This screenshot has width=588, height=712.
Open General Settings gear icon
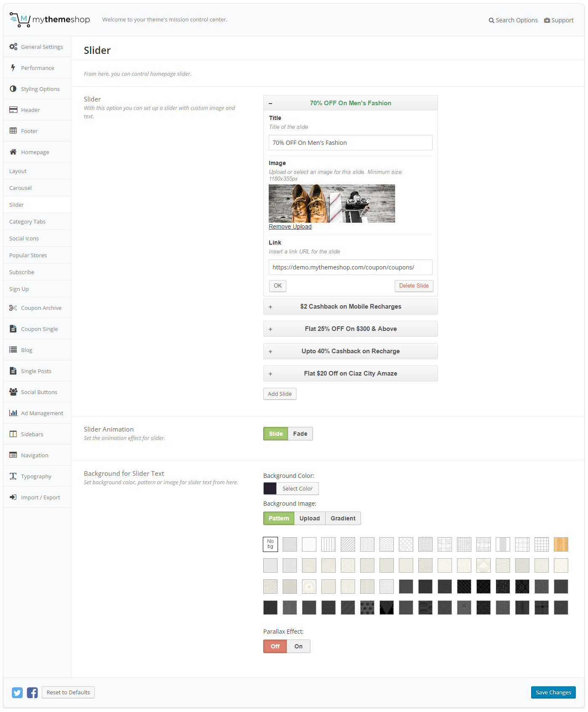click(13, 47)
